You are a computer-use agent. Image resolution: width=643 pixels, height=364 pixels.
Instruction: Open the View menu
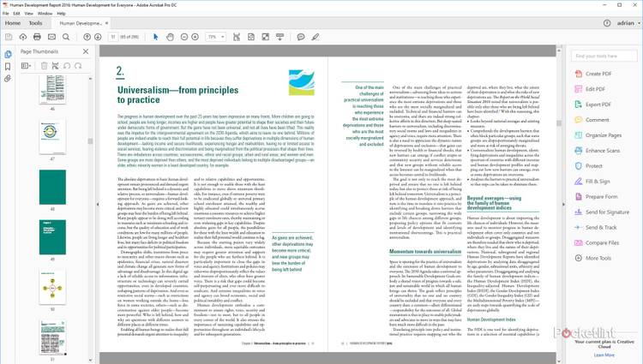click(x=28, y=14)
